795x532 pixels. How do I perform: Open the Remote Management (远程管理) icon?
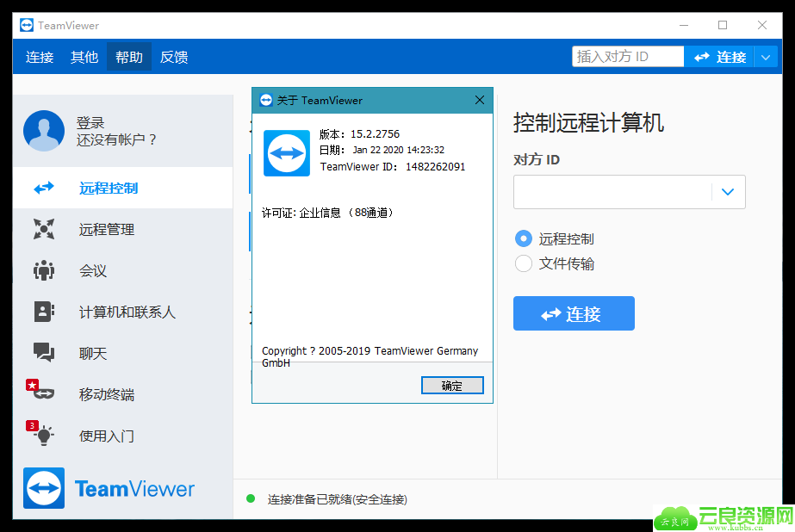pos(44,229)
